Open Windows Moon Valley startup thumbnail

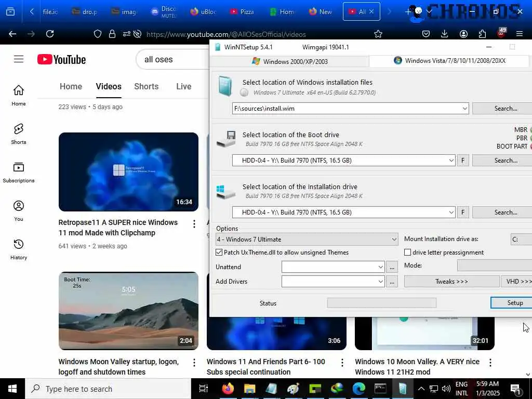128,311
